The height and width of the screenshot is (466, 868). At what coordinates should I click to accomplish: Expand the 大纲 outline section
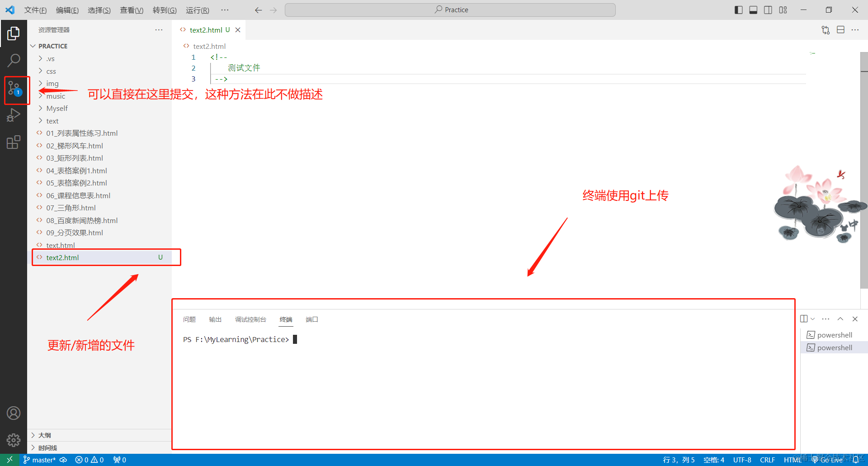click(44, 435)
